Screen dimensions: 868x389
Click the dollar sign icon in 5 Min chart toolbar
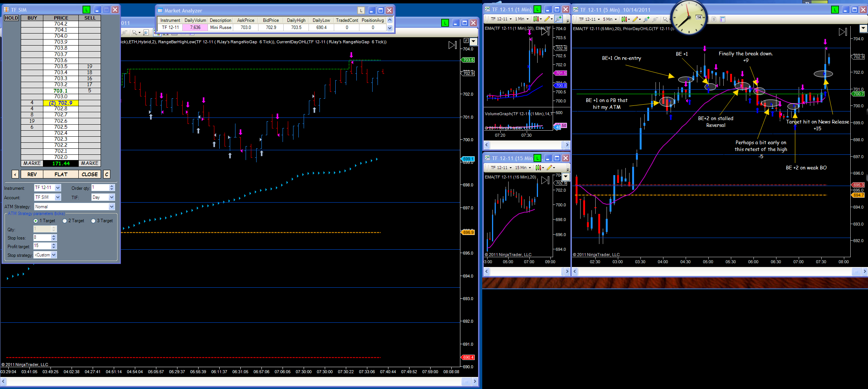tap(714, 19)
